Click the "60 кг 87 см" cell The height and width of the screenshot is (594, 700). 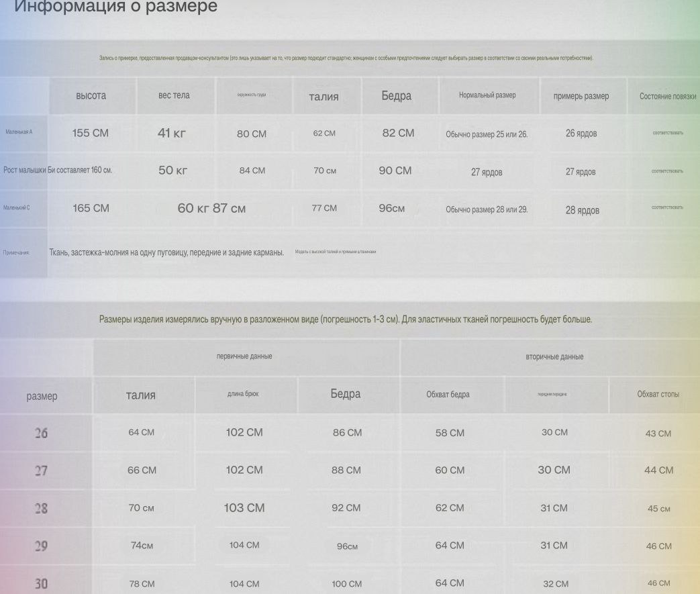(211, 208)
